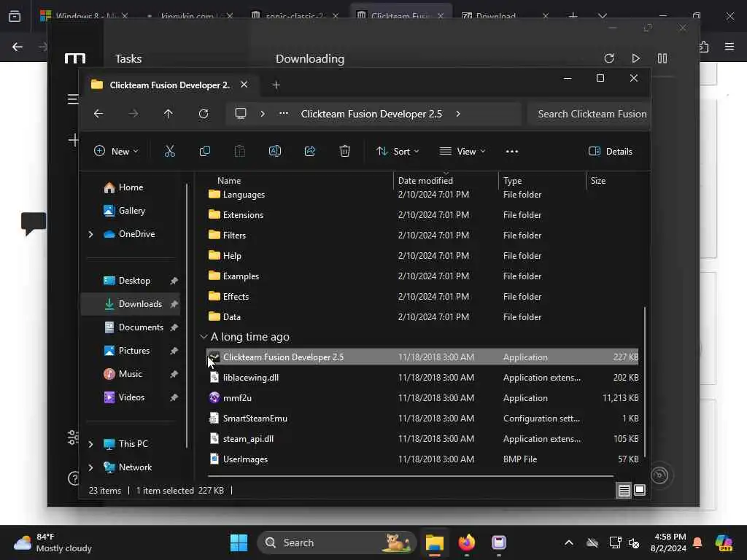This screenshot has height=560, width=747.
Task: Open Firefox from the taskbar
Action: pos(467,542)
